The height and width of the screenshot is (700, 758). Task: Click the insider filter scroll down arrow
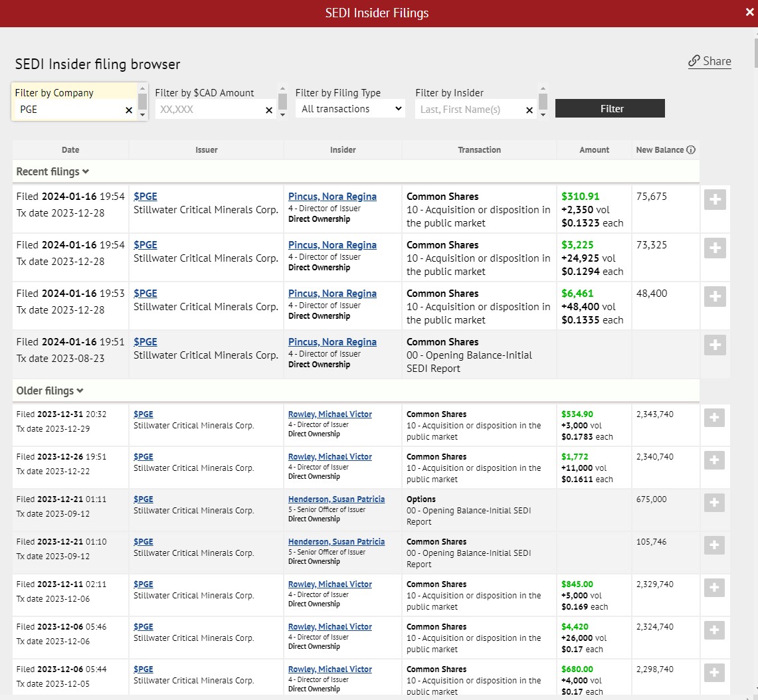543,115
